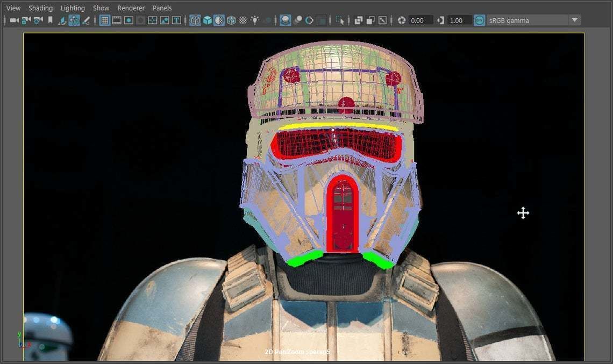Toggle Wireframe on Shaded icon

point(231,20)
